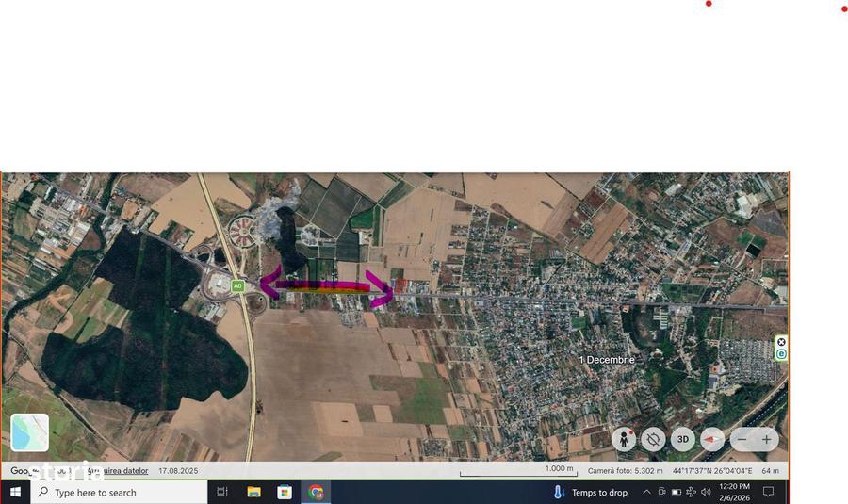848x504 pixels.
Task: Click the airplane mode network icon
Action: 691,492
